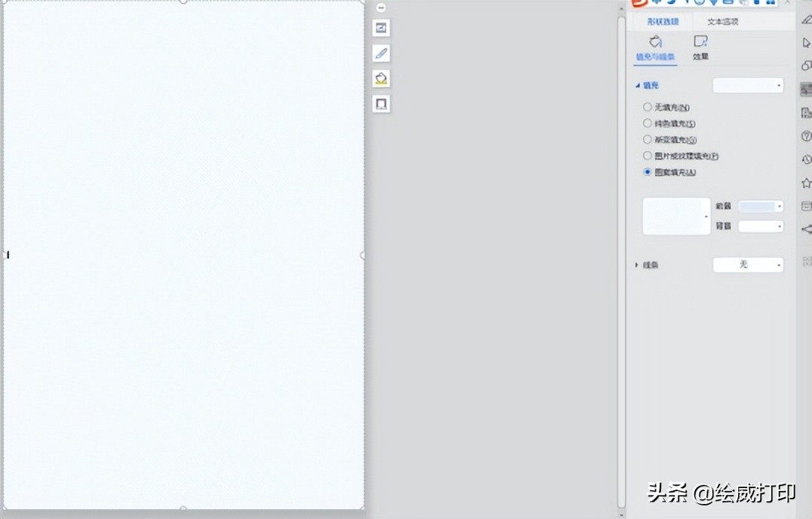Click the pencil icon in right sidebar
The height and width of the screenshot is (519, 812).
click(806, 20)
